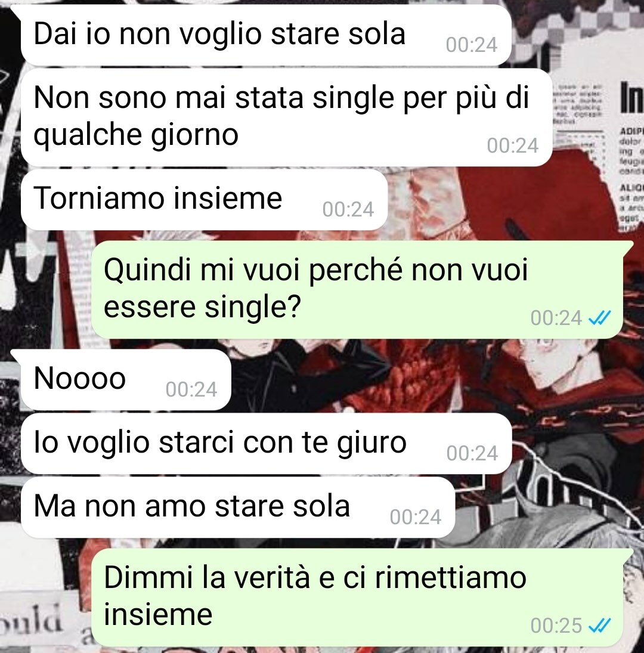Tap the 00:25 timestamp on the last message
644x653 pixels.
(556, 626)
